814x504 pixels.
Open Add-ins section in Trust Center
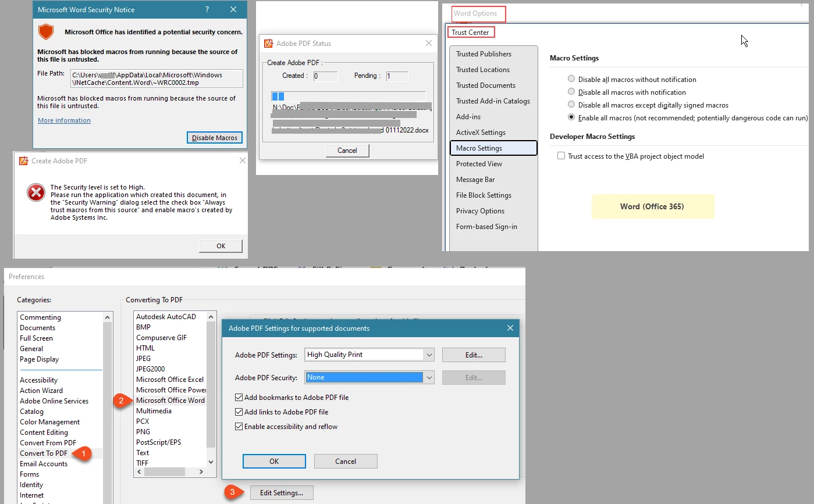click(x=468, y=117)
